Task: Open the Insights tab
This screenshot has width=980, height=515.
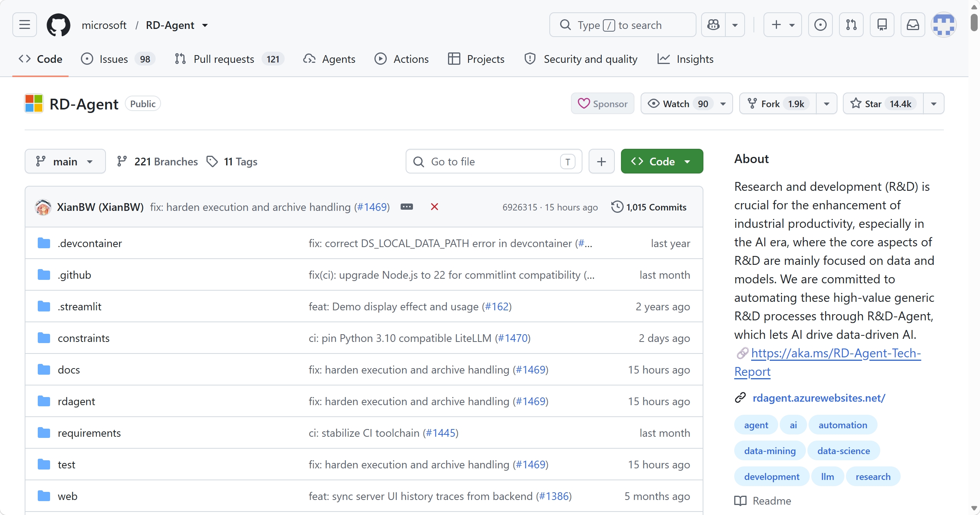Action: pyautogui.click(x=685, y=59)
